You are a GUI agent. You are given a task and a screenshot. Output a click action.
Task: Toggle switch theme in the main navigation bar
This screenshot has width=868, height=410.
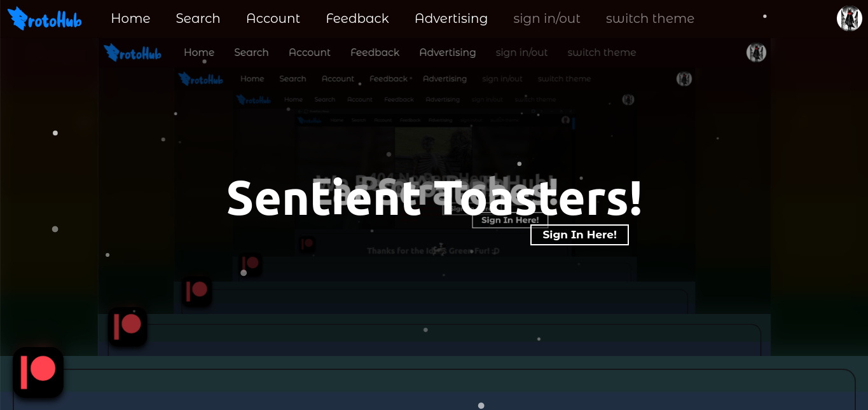650,18
